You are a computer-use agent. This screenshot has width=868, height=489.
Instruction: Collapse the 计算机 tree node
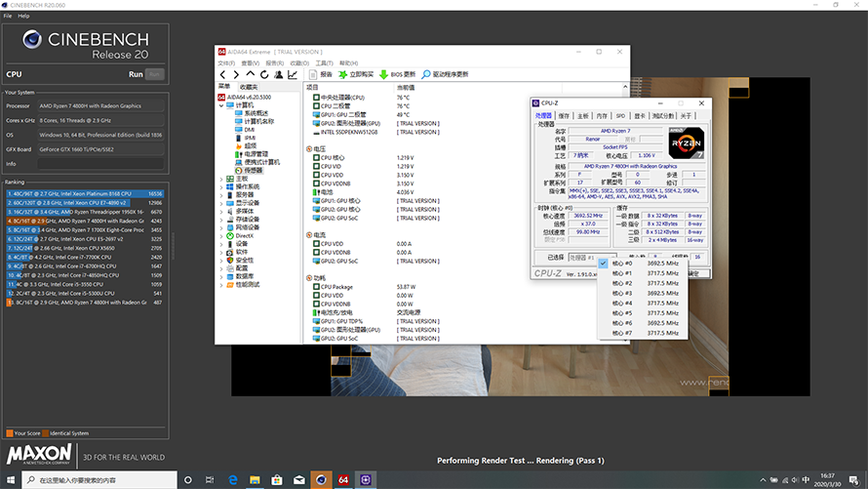[x=221, y=105]
